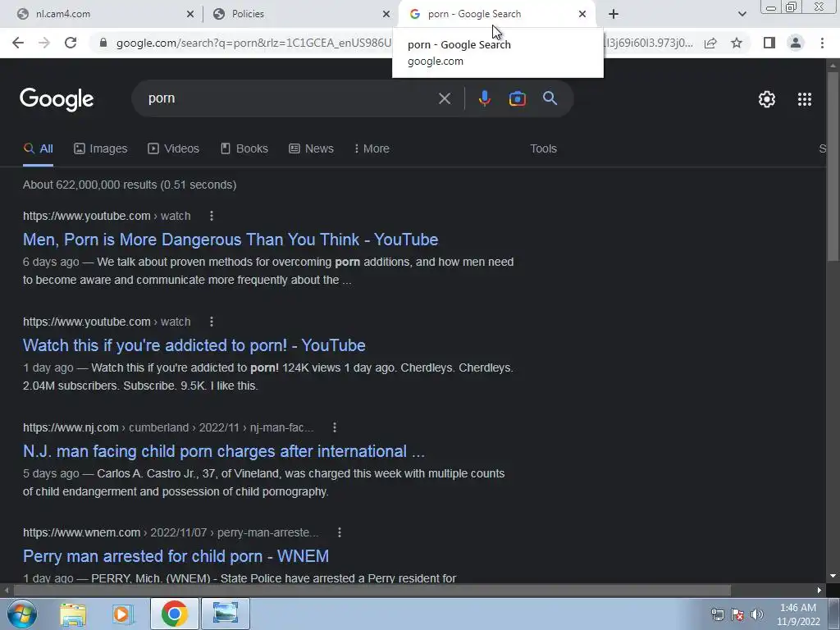Open the Perry man arrested WNEM article

[176, 556]
